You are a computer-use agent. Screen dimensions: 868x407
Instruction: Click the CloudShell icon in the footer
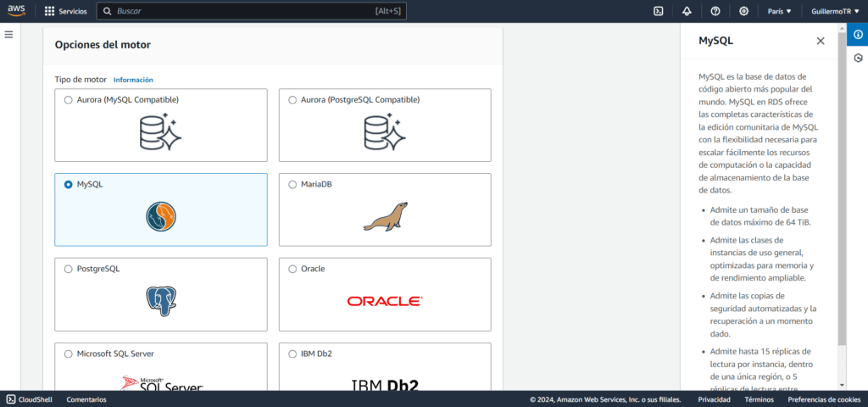point(11,399)
